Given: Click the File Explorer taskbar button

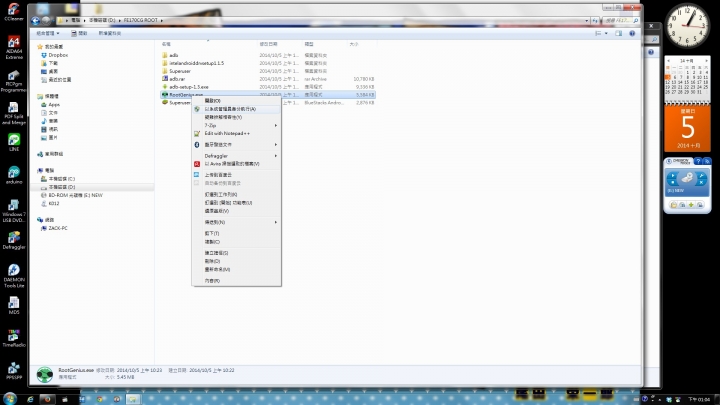Looking at the screenshot, I should click(132, 399).
